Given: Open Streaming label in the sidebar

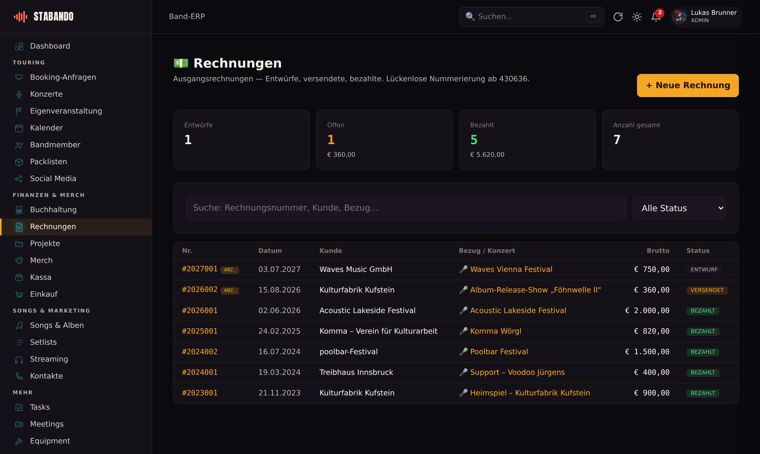Looking at the screenshot, I should [x=49, y=360].
